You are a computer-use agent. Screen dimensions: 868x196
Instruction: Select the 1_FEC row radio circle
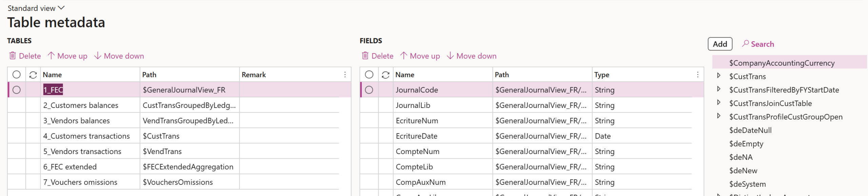point(17,90)
